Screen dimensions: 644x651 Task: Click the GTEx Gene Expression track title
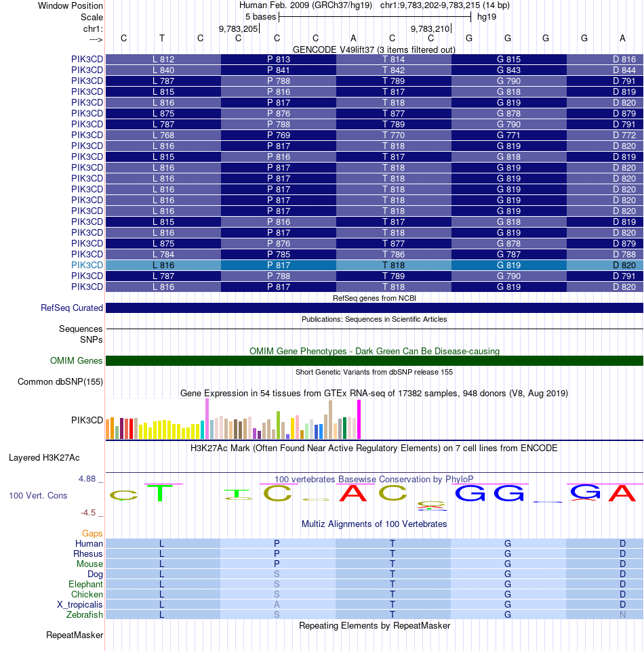click(374, 393)
